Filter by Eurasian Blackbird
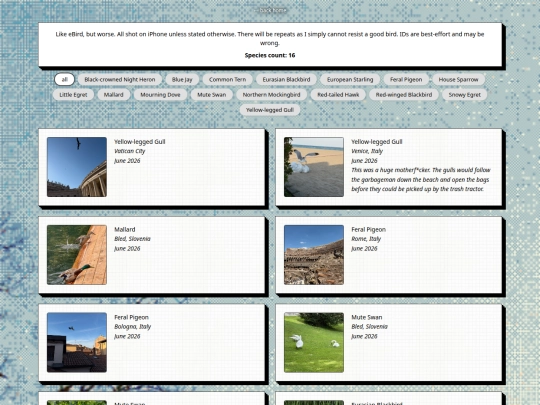The width and height of the screenshot is (540, 405). (x=286, y=79)
